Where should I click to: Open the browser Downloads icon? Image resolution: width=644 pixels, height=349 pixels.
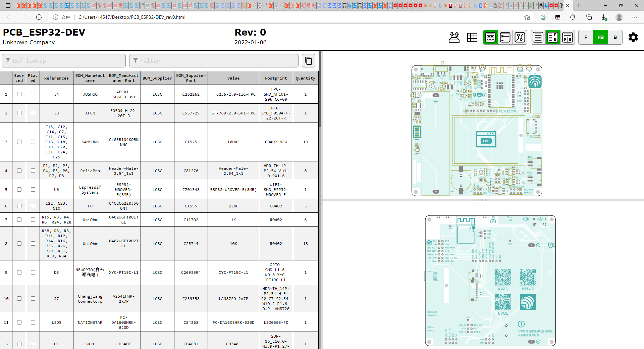(x=604, y=17)
